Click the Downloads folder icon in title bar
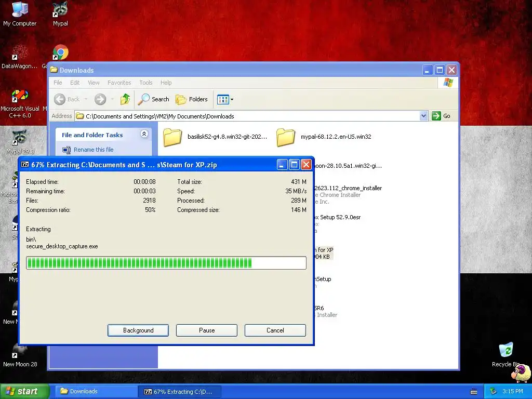 (54, 70)
